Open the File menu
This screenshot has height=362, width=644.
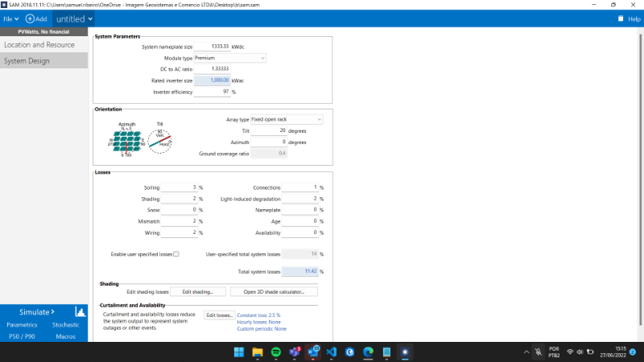coord(10,19)
